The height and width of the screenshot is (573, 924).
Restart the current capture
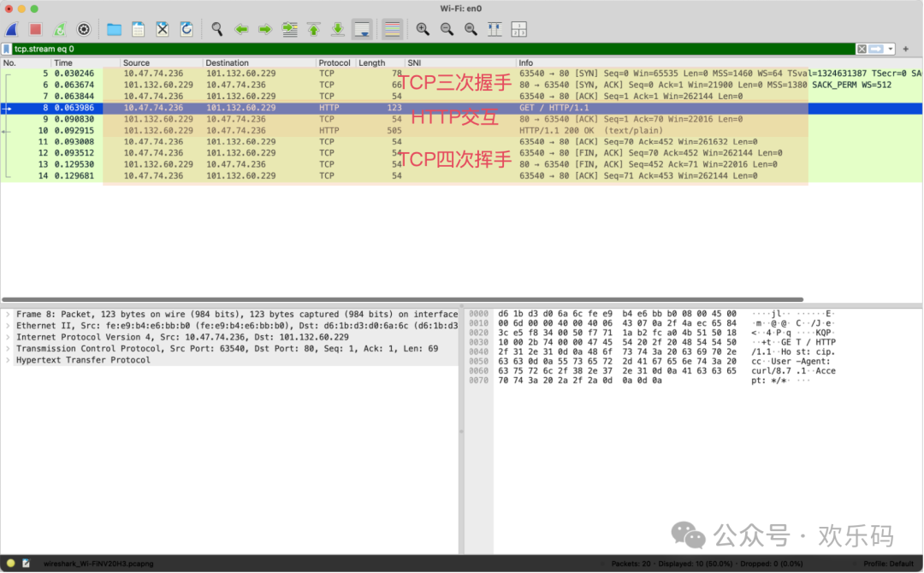(x=60, y=29)
